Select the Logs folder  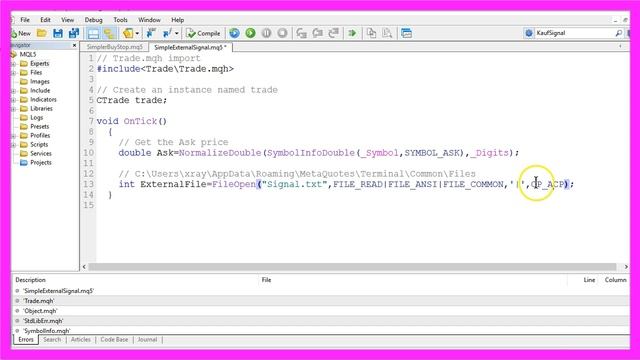coord(36,118)
